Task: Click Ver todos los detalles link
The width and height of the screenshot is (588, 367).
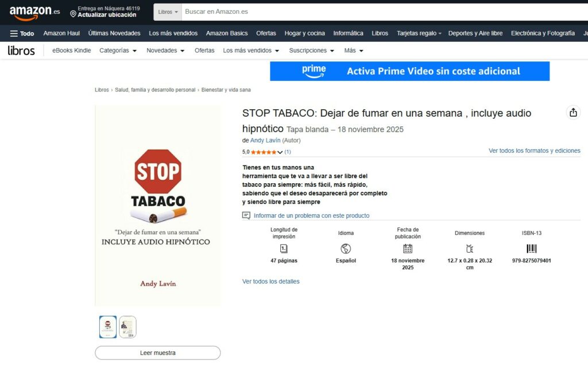Action: 270,281
